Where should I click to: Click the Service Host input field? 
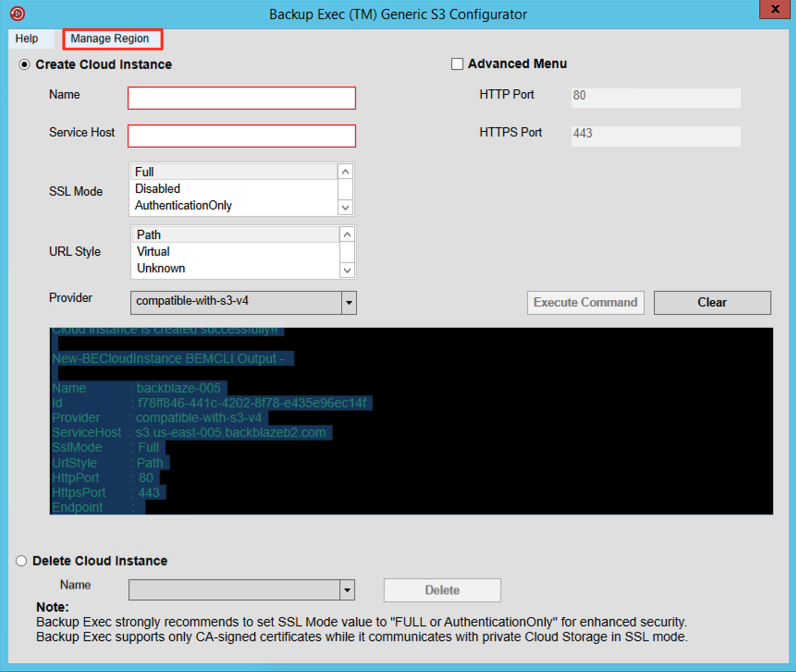241,136
